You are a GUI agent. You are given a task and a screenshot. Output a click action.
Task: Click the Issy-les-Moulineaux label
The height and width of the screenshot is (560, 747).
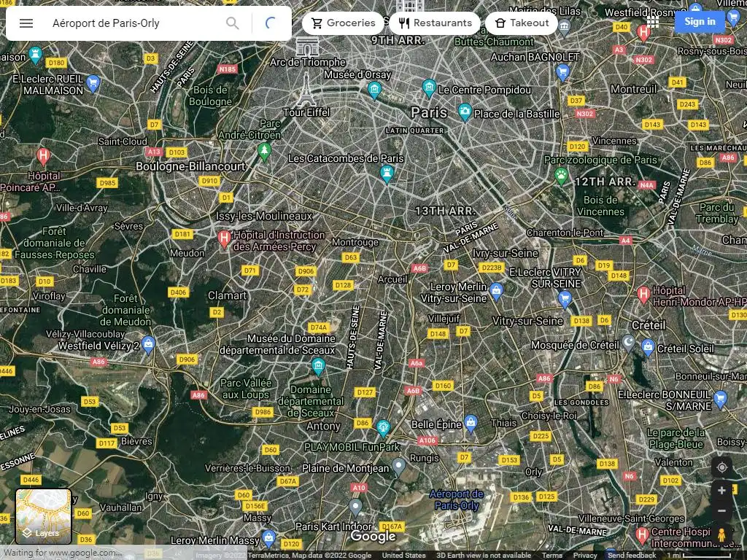[x=264, y=216]
